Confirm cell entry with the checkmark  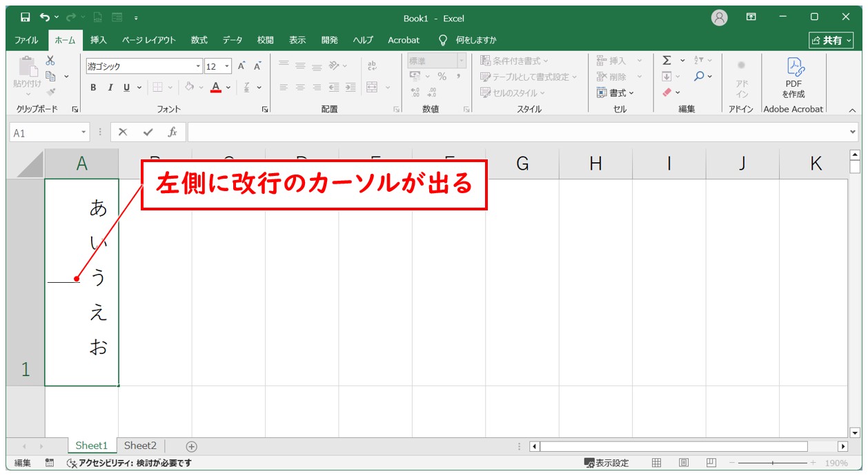[x=148, y=132]
